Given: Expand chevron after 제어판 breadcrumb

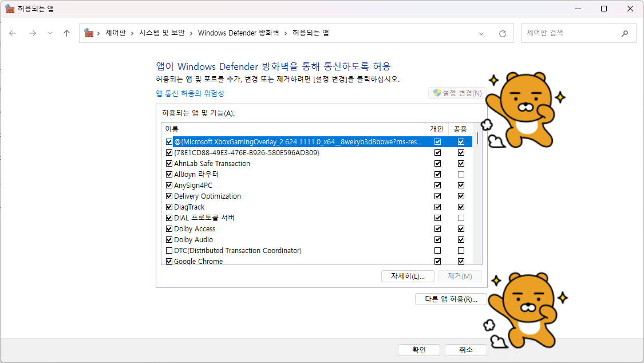Looking at the screenshot, I should [x=132, y=33].
